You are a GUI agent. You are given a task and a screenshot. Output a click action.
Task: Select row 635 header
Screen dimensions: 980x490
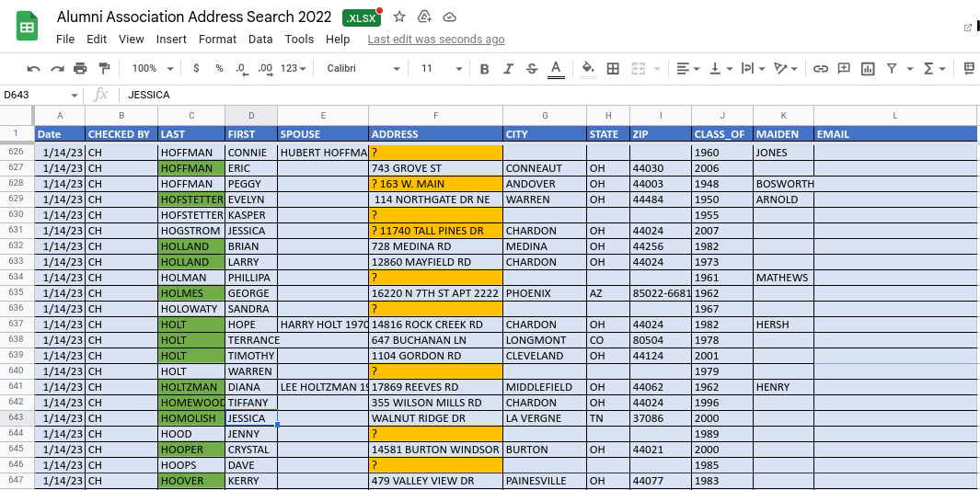pos(17,292)
